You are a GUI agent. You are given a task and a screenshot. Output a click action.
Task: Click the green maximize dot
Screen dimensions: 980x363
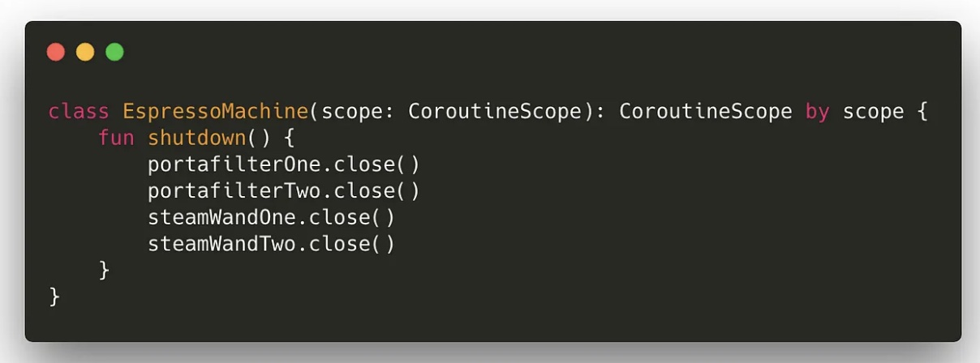click(x=114, y=53)
